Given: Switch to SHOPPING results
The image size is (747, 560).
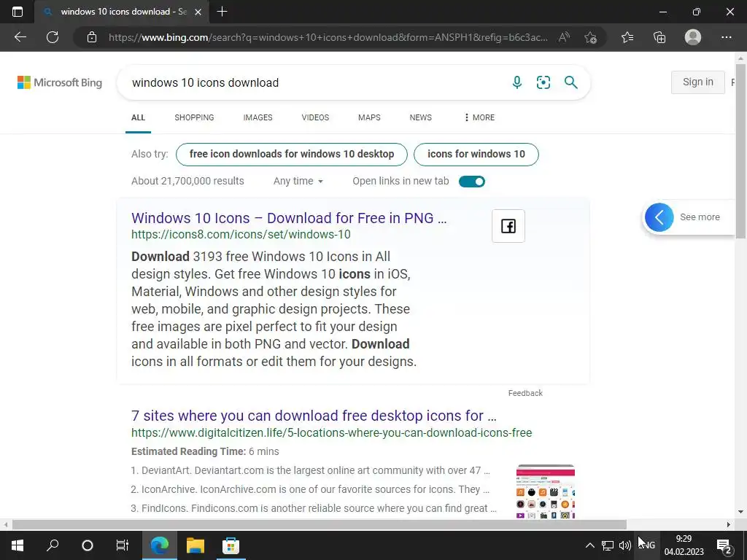Looking at the screenshot, I should tap(194, 117).
